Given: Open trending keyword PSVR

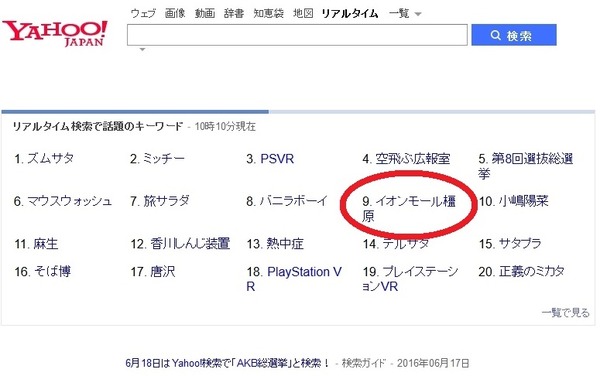Looking at the screenshot, I should [x=277, y=159].
